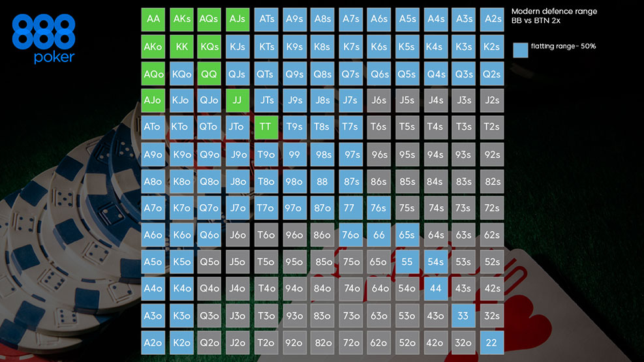Screen dimensions: 644x362
Task: Click the KQs hand cell
Action: (209, 47)
